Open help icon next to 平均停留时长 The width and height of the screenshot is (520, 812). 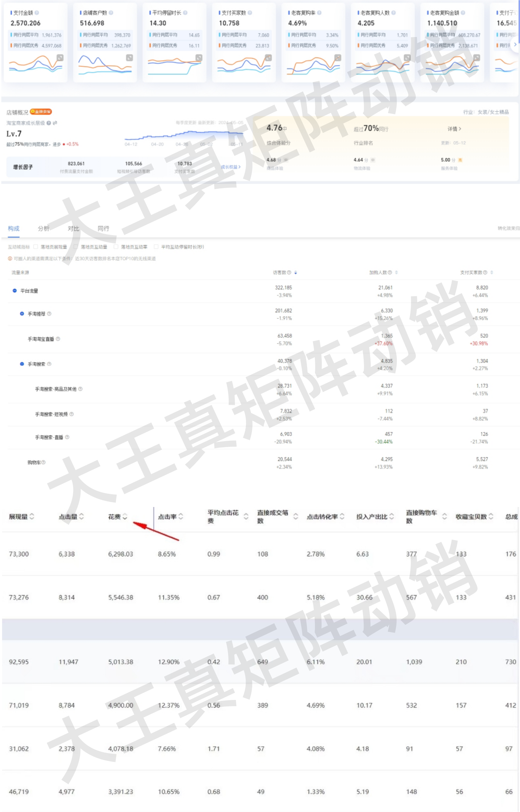185,12
